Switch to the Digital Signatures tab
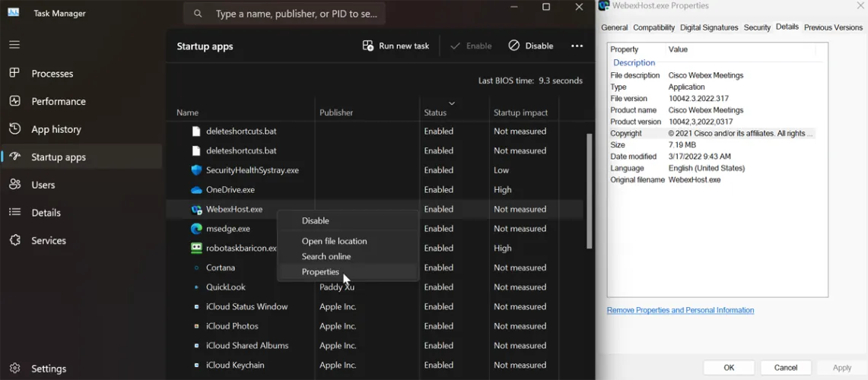 709,27
